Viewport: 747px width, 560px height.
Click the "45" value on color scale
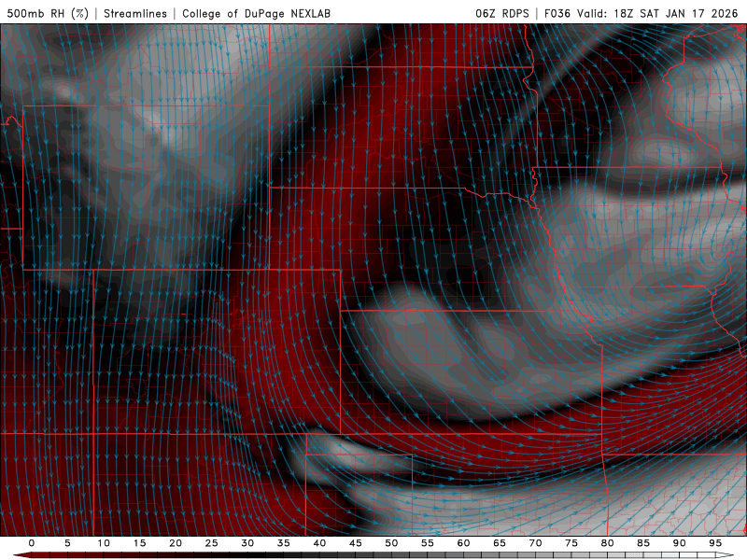pos(355,543)
